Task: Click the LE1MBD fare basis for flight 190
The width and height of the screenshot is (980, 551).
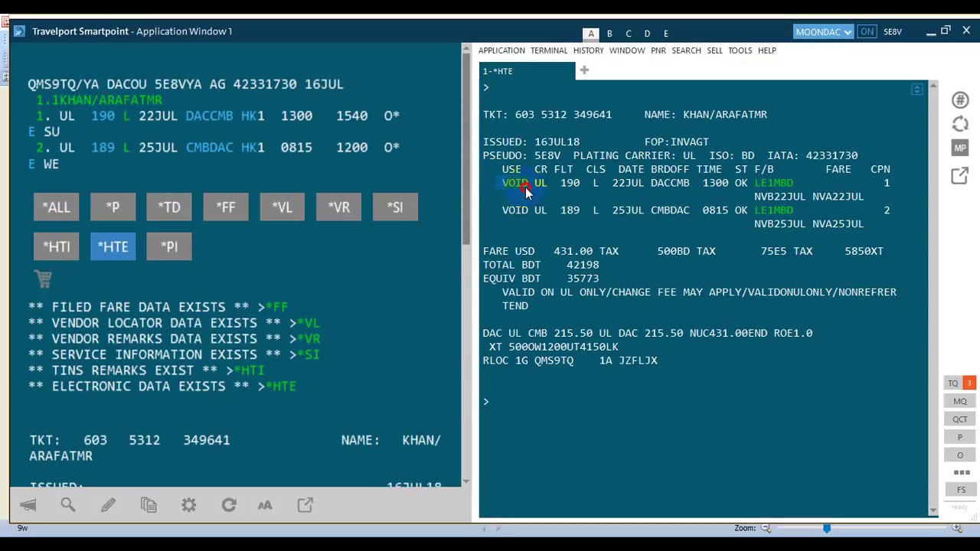Action: pos(774,183)
